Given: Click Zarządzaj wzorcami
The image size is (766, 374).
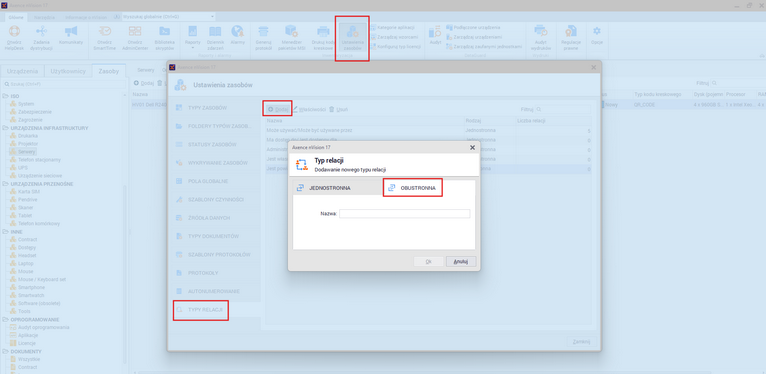Looking at the screenshot, I should (x=394, y=37).
